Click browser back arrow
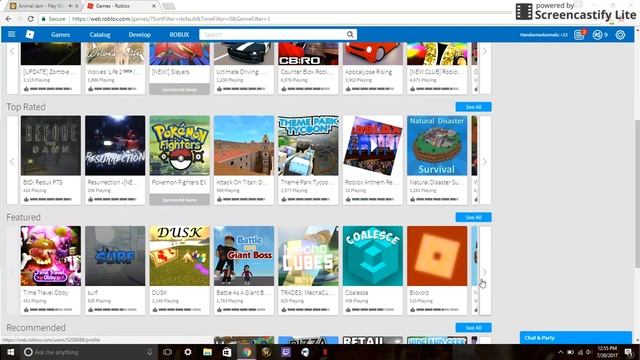The width and height of the screenshot is (640, 360). [9, 19]
